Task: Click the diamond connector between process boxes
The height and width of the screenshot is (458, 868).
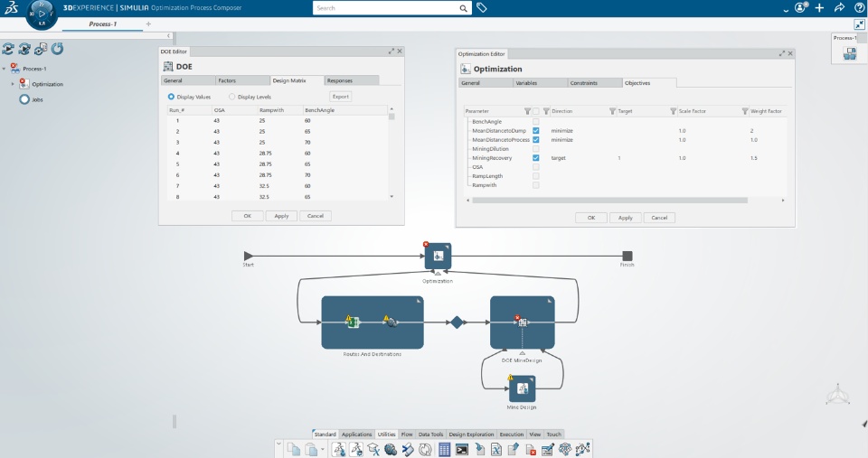Action: coord(457,322)
